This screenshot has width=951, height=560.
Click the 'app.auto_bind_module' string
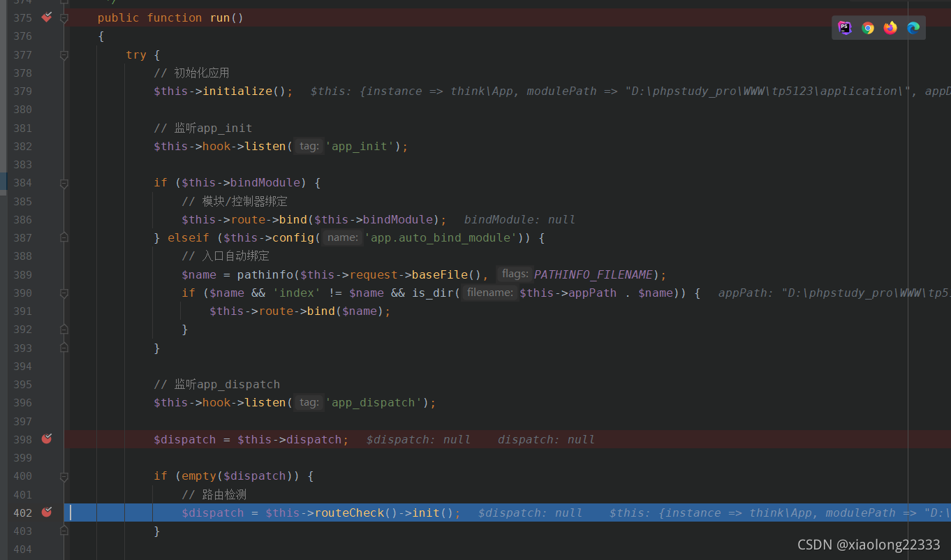[440, 237]
